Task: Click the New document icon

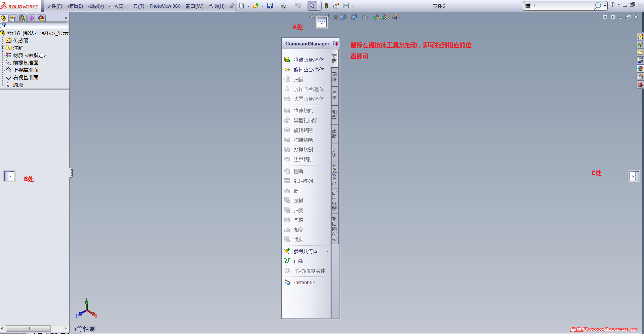Action: 242,6
